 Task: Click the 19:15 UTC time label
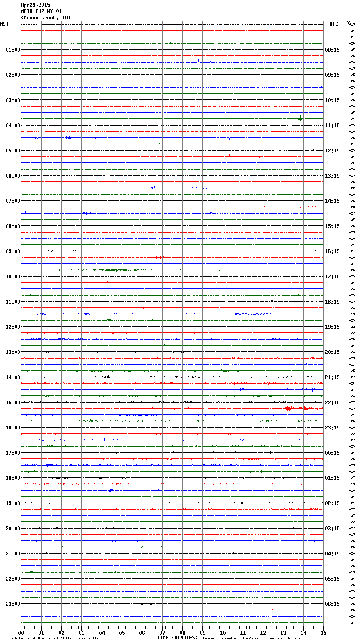(x=332, y=327)
